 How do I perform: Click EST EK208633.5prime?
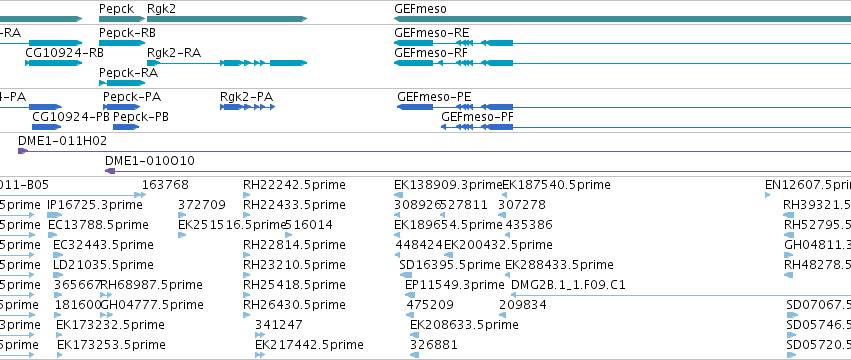[465, 326]
